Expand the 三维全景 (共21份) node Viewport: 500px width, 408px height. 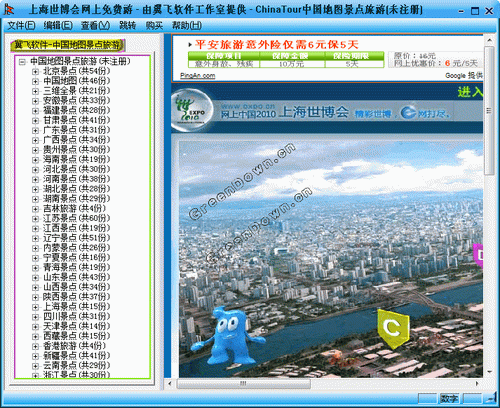point(35,91)
